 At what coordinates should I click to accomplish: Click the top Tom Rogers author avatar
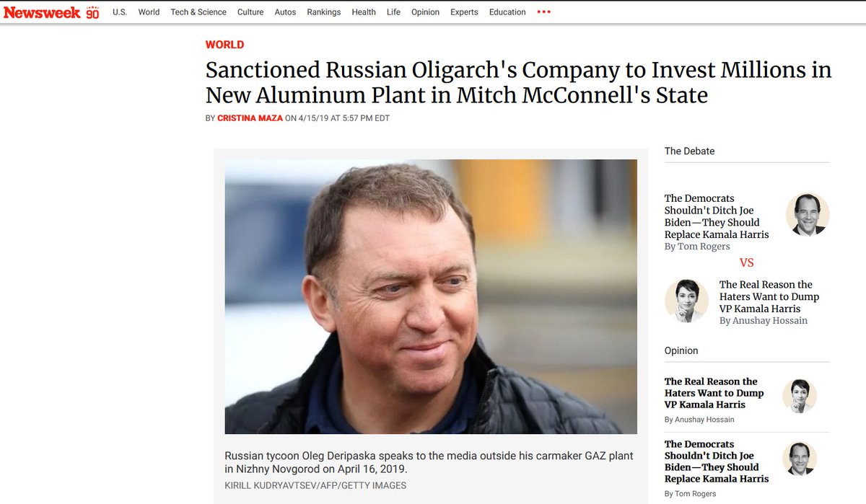pos(807,214)
